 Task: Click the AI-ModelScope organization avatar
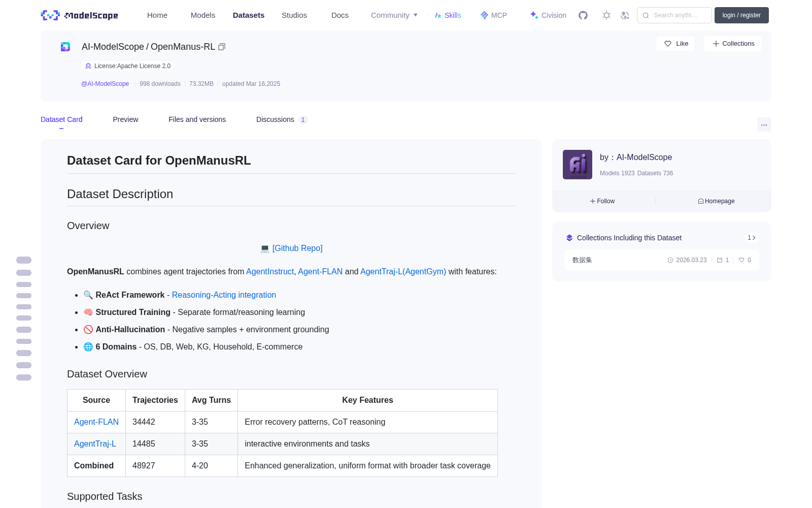pos(578,165)
